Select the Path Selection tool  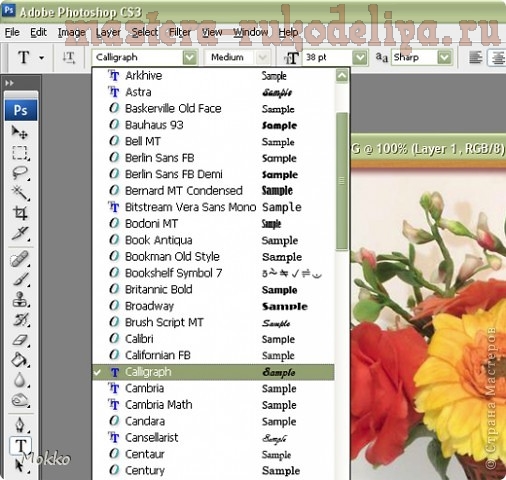(20, 465)
